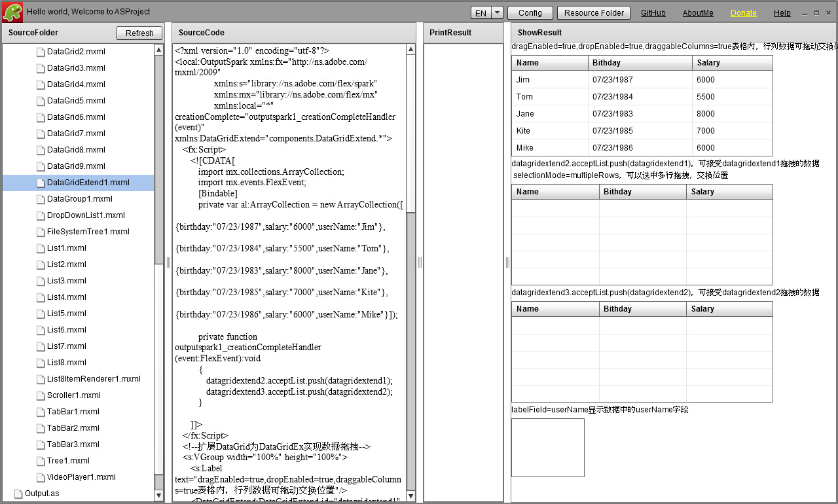
Task: Select TabBar1.mxml in the tree
Action: tap(78, 412)
